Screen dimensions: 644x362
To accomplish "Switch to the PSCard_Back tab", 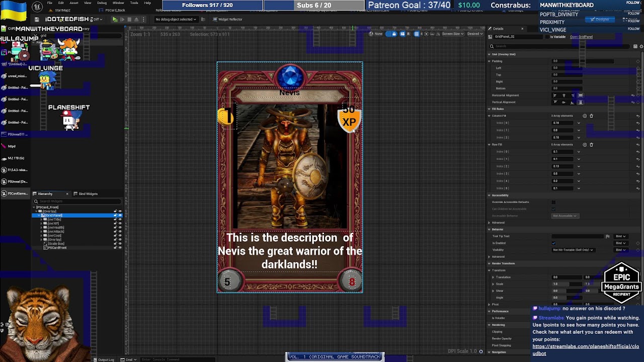I will [114, 10].
